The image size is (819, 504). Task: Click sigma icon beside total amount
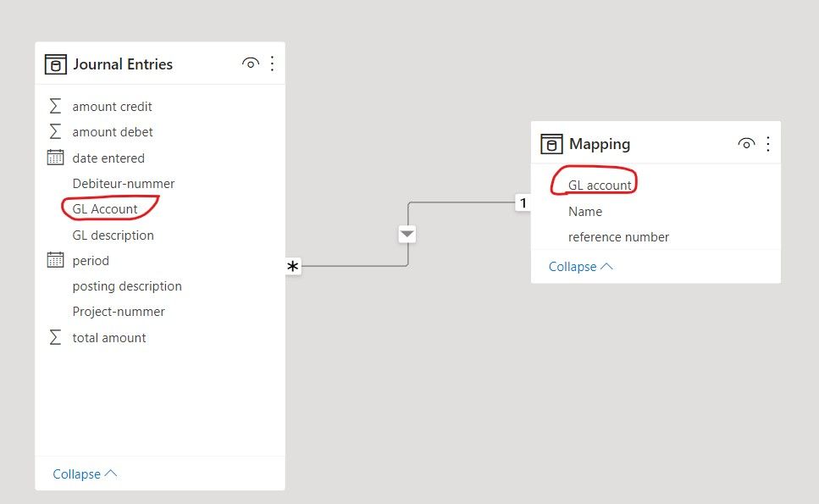point(55,337)
